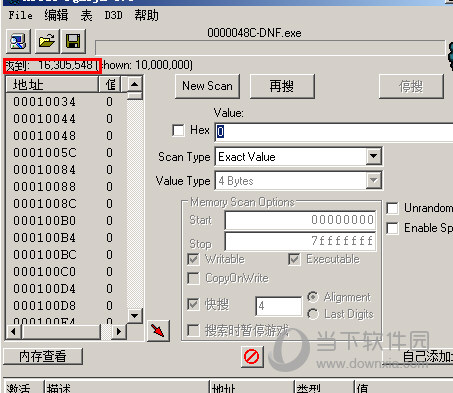Click the 地址 column header in results list
The width and height of the screenshot is (453, 393).
coord(52,84)
